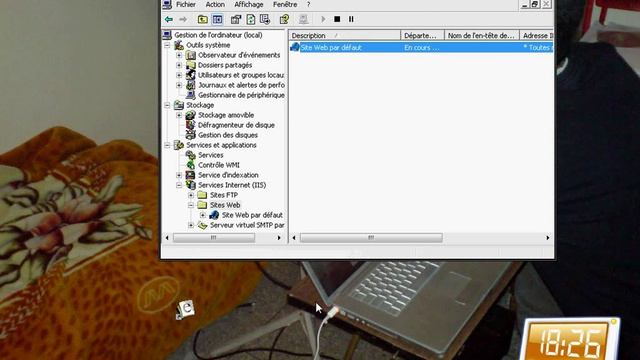This screenshot has height=360, width=640.
Task: Sort by the Adresse column header
Action: coord(536,36)
